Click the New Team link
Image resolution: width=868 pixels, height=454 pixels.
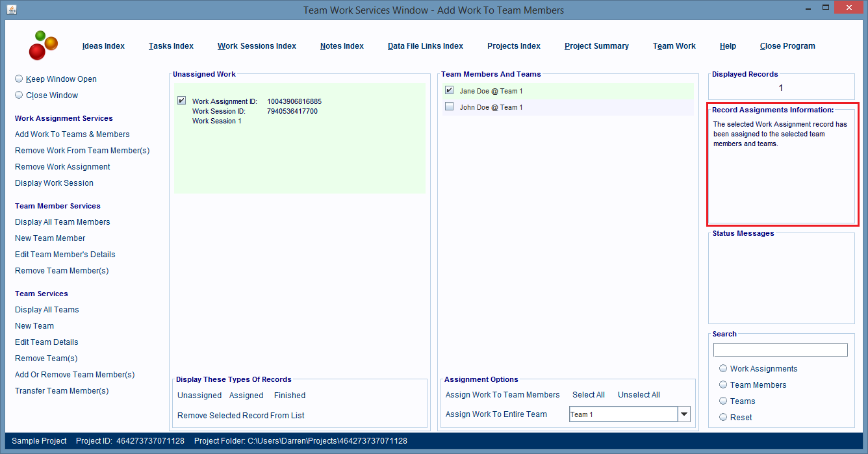pyautogui.click(x=34, y=326)
